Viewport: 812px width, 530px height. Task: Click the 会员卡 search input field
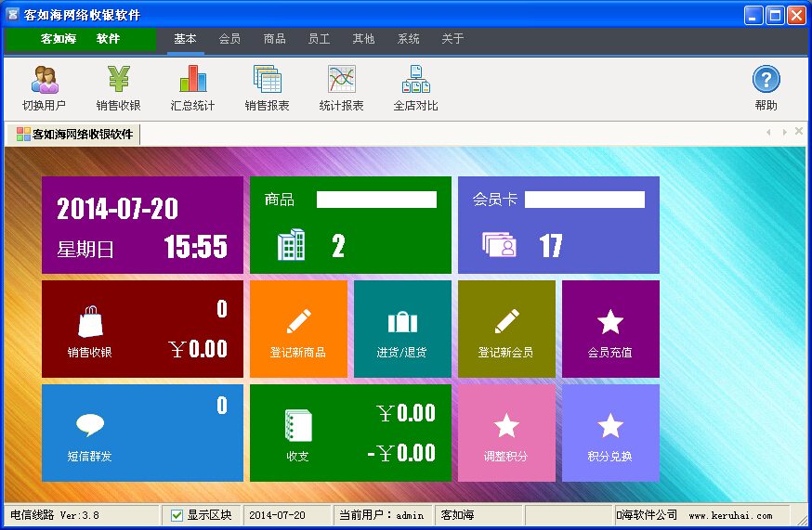(584, 200)
